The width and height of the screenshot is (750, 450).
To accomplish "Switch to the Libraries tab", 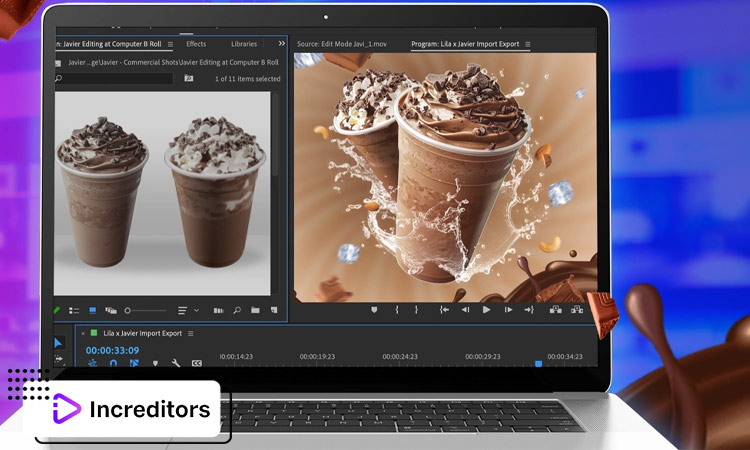I will point(244,44).
